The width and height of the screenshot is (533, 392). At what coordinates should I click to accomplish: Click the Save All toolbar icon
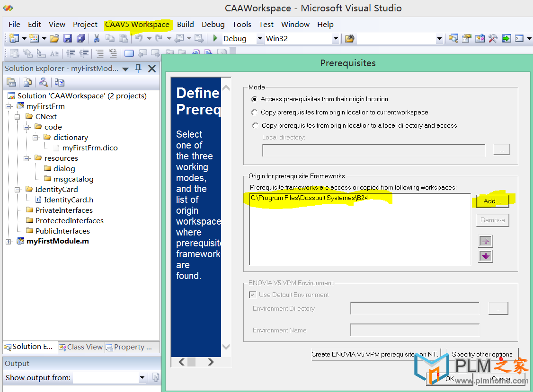click(81, 38)
